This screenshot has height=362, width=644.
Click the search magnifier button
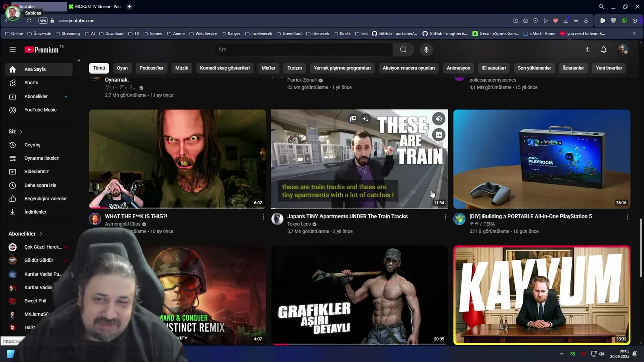tap(403, 49)
